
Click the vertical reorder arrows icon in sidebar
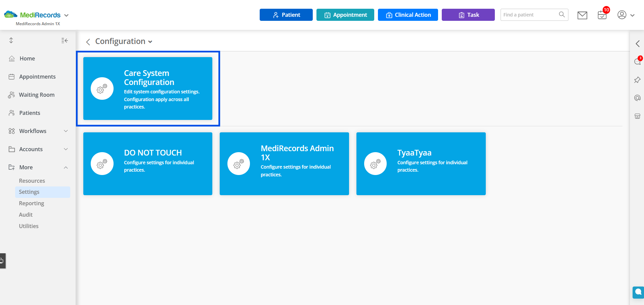[11, 40]
